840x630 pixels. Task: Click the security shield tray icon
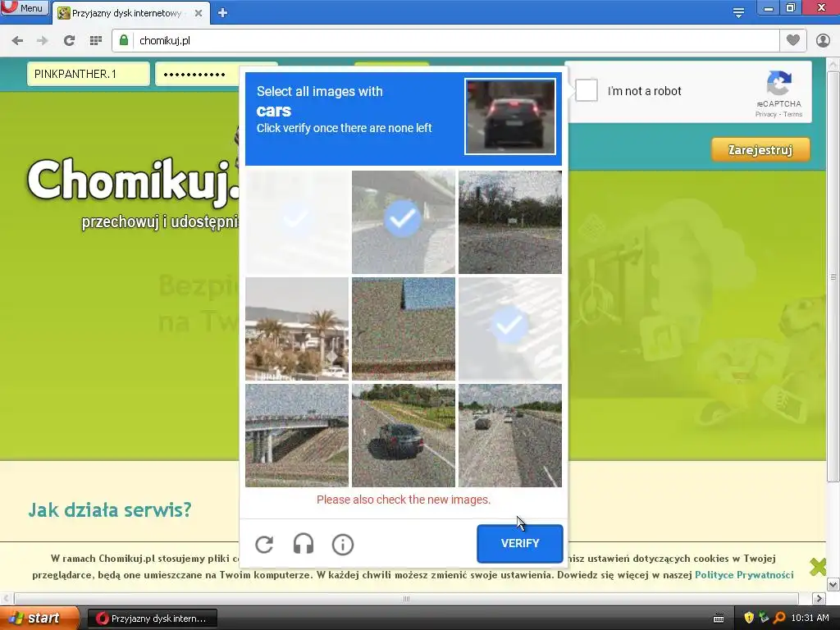pyautogui.click(x=749, y=618)
